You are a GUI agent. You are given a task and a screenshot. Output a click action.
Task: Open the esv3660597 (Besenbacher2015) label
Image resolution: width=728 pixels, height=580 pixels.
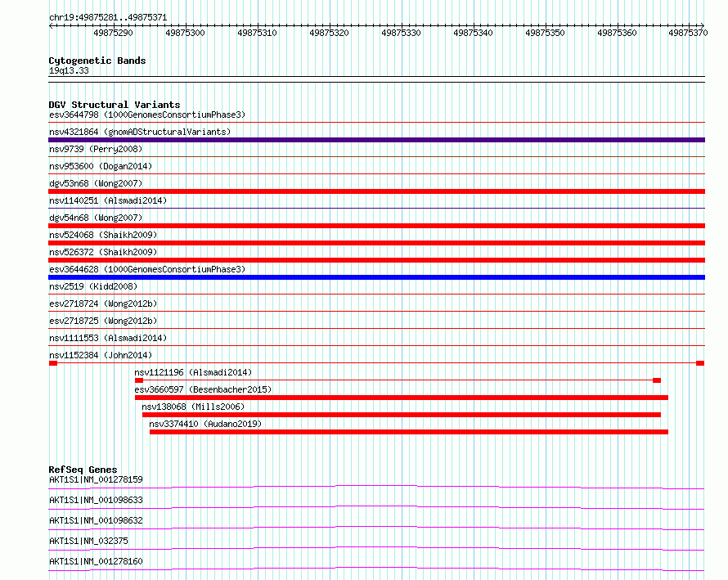pyautogui.click(x=203, y=389)
